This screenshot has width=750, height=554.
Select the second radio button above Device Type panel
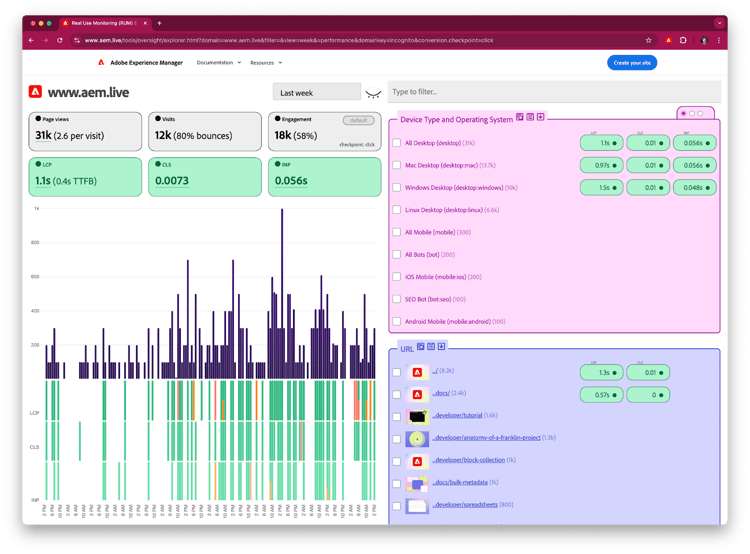(x=692, y=113)
